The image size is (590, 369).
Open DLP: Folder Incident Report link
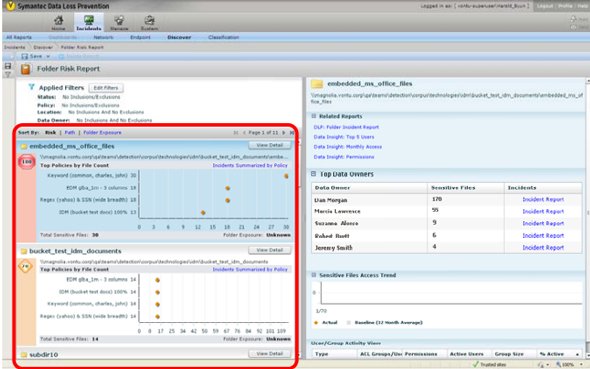pyautogui.click(x=346, y=128)
